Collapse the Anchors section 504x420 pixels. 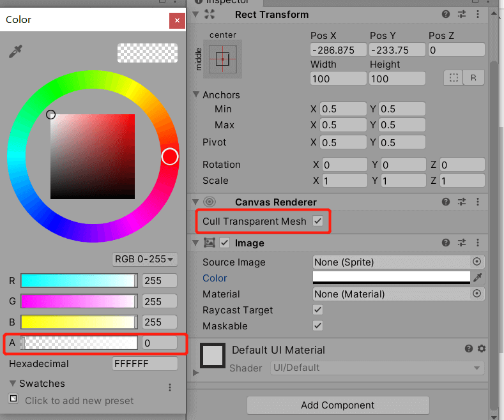pyautogui.click(x=195, y=94)
